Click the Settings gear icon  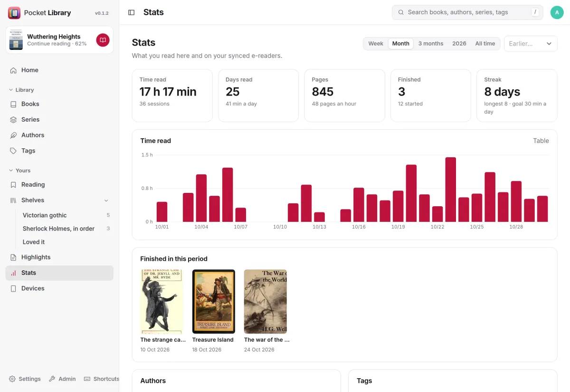click(12, 379)
